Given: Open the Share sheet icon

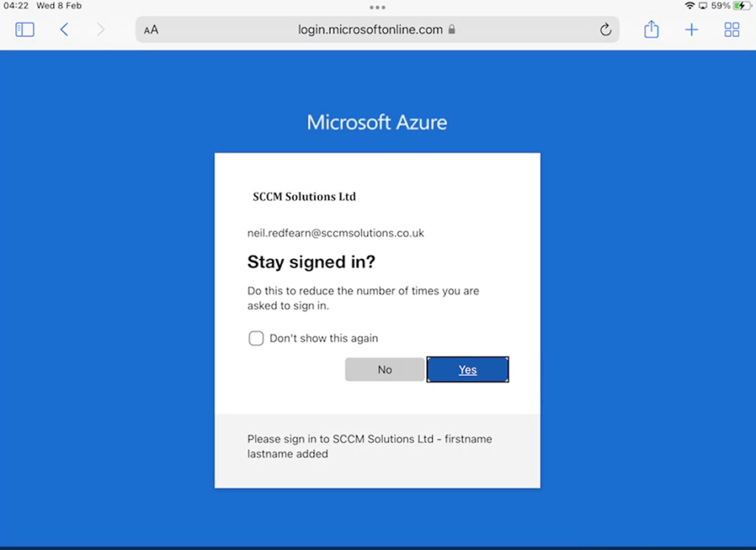Looking at the screenshot, I should tap(651, 30).
